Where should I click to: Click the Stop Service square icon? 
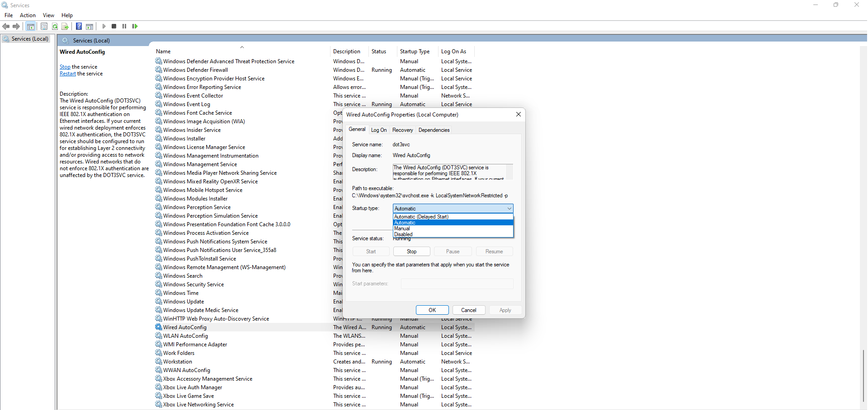coord(114,26)
